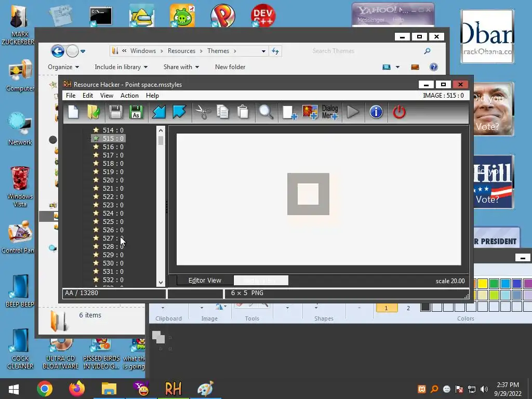The image size is (532, 399).
Task: Open the Windows Start button
Action: pyautogui.click(x=14, y=389)
